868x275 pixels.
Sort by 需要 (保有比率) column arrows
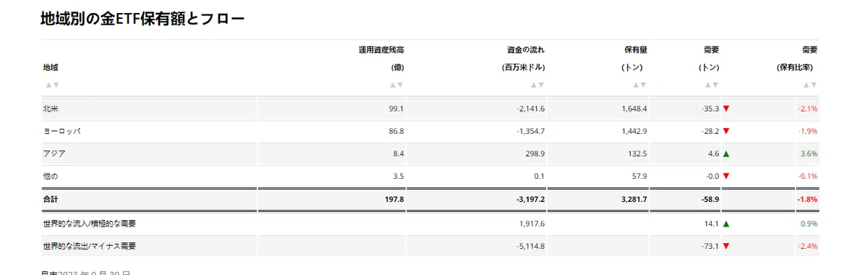coord(810,85)
